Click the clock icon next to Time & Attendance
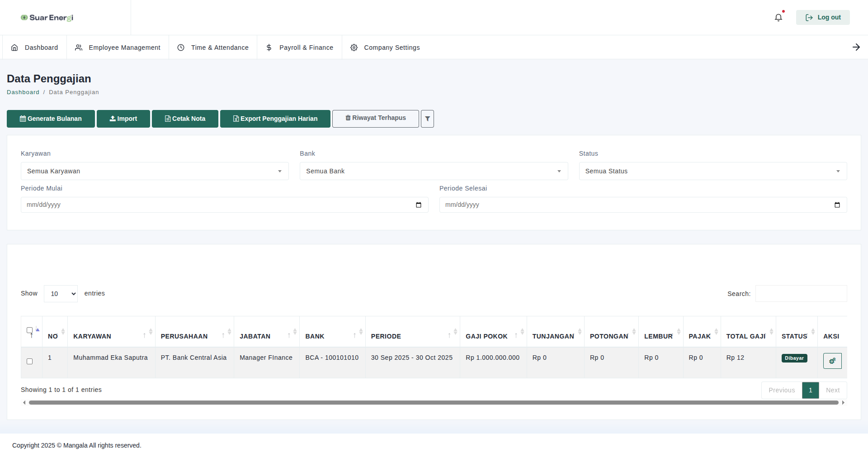 click(181, 47)
